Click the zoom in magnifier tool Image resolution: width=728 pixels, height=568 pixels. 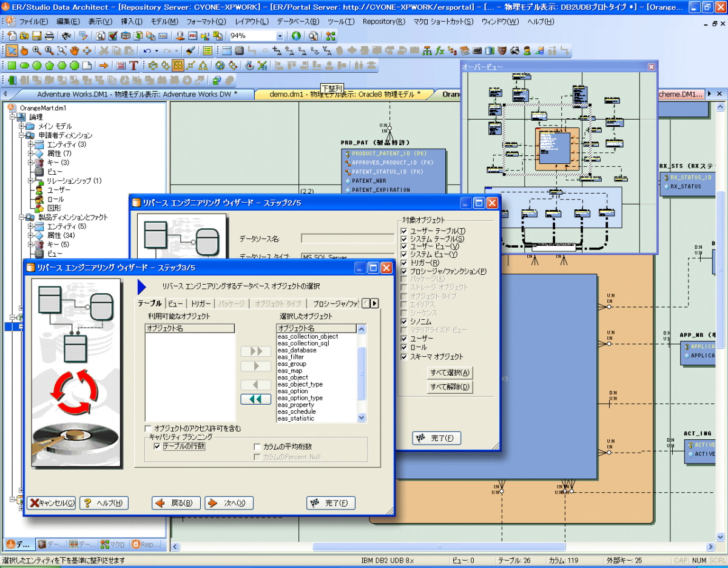(36, 50)
